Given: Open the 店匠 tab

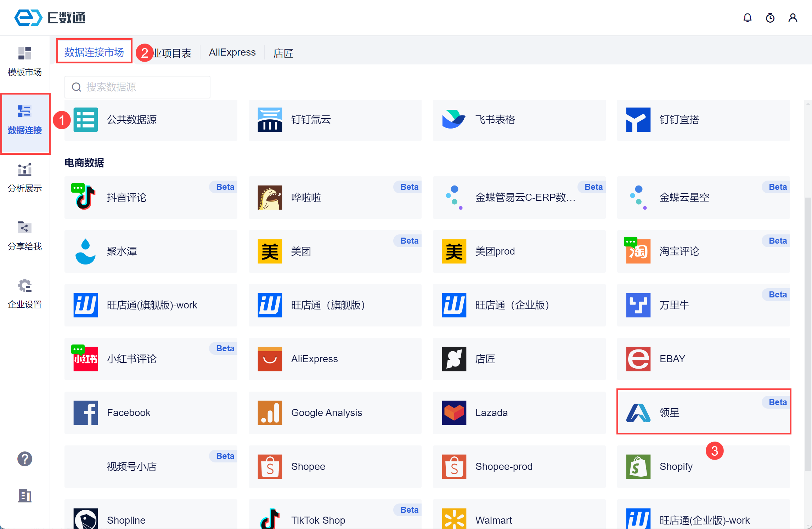Looking at the screenshot, I should [x=283, y=53].
